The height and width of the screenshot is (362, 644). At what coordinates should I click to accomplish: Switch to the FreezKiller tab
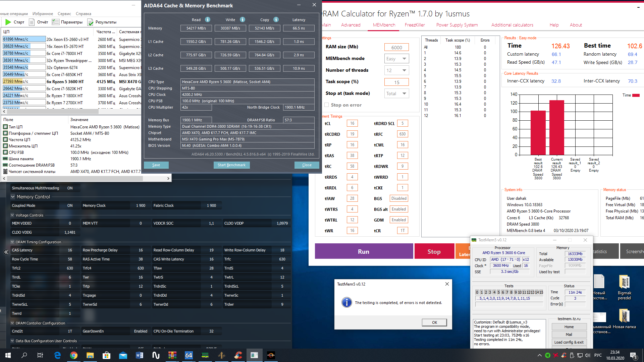click(415, 25)
